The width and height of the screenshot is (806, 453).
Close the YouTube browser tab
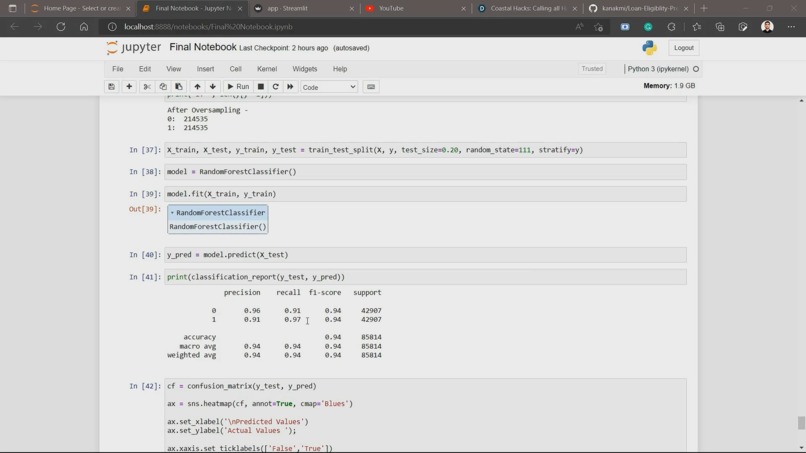click(x=463, y=9)
